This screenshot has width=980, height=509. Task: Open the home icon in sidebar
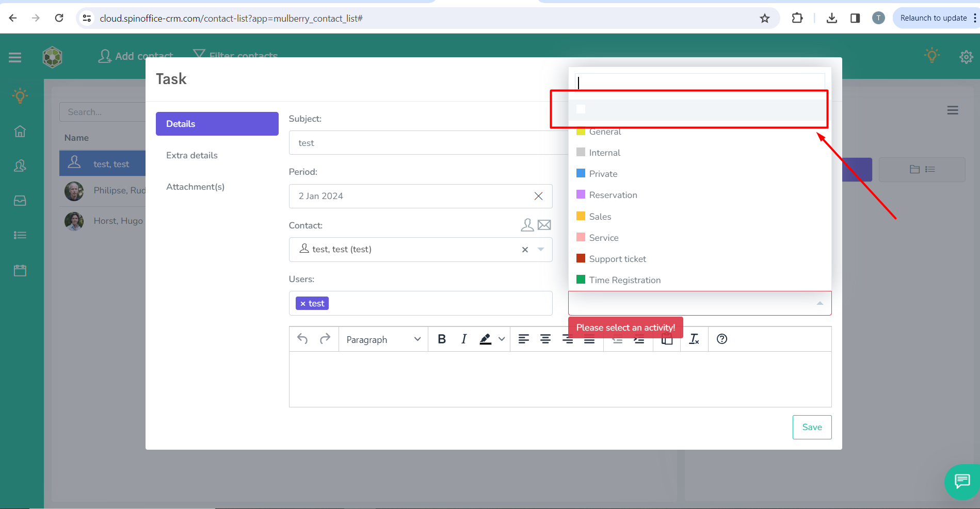point(20,131)
